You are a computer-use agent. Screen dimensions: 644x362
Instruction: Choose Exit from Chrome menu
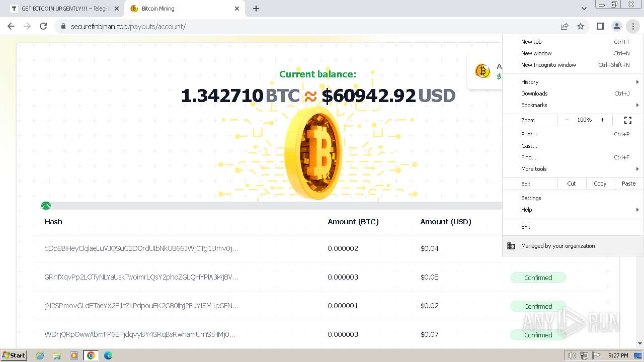pyautogui.click(x=573, y=227)
